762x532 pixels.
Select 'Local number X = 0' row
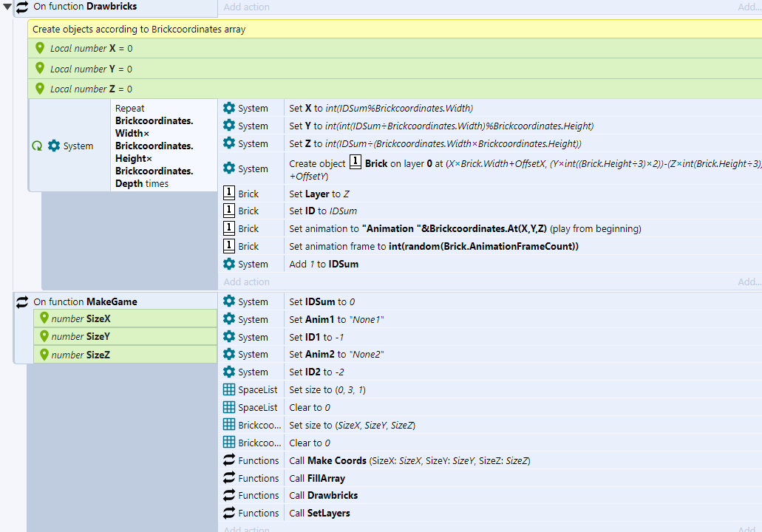coord(395,48)
